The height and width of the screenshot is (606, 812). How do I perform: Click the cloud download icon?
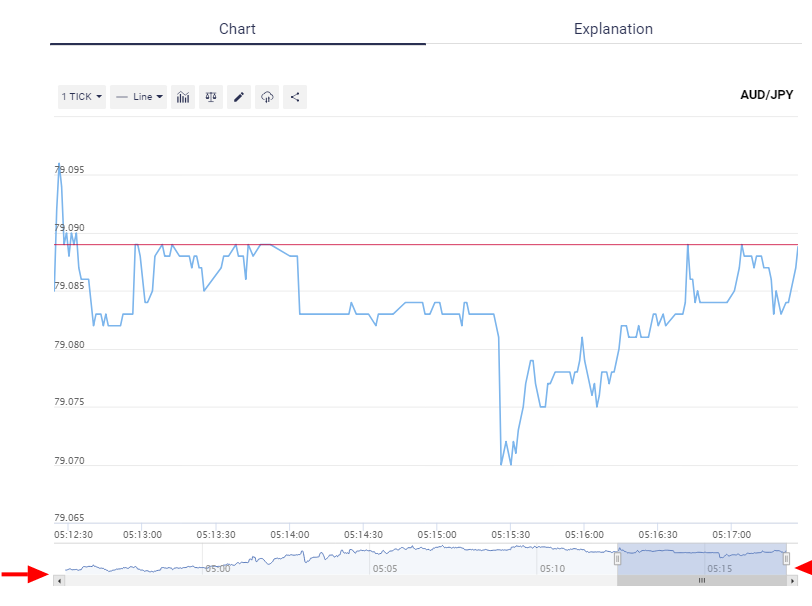[x=266, y=96]
